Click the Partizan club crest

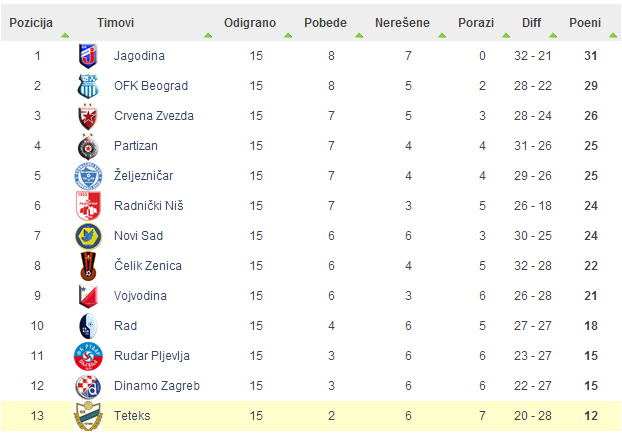point(88,146)
